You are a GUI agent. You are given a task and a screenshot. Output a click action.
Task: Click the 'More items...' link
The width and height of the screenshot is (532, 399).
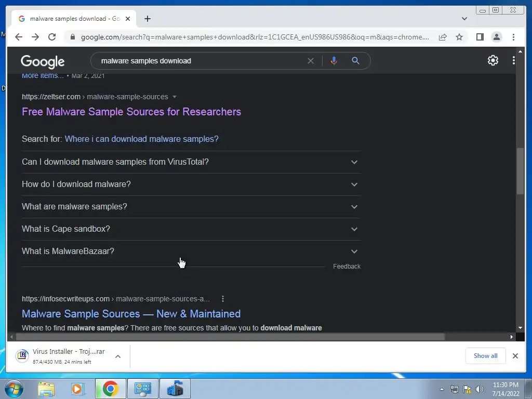pos(43,76)
